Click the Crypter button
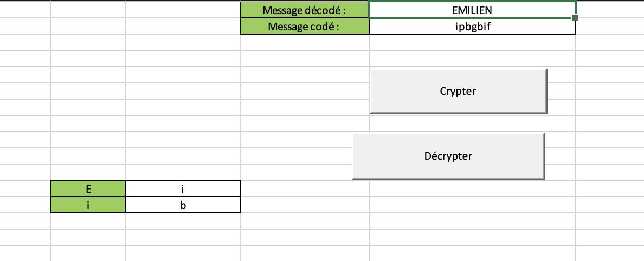Image resolution: width=644 pixels, height=261 pixels. pos(458,91)
